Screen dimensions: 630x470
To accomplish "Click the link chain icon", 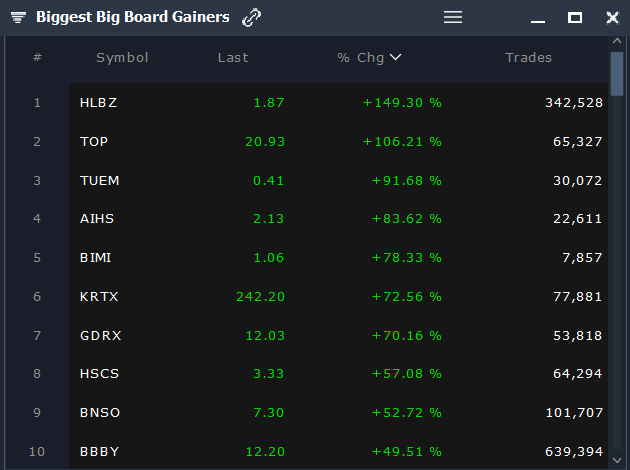I will pos(252,17).
